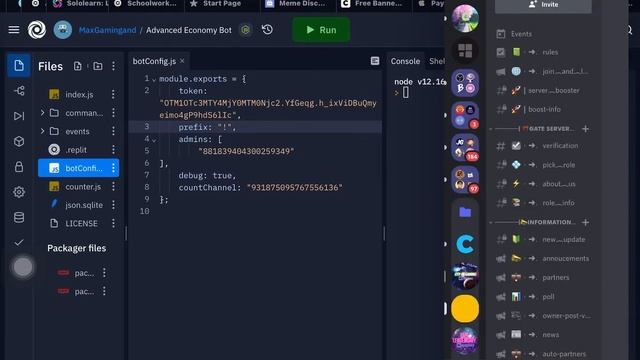Screen dimensions: 640x360
Task: Select the yellow circle server icon in Discord
Action: pyautogui.click(x=465, y=309)
